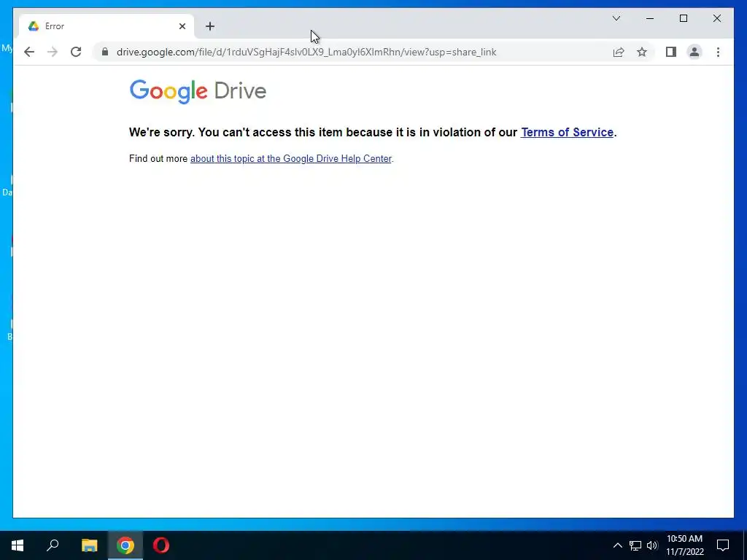Expand the tab search chevron
747x560 pixels.
click(616, 18)
